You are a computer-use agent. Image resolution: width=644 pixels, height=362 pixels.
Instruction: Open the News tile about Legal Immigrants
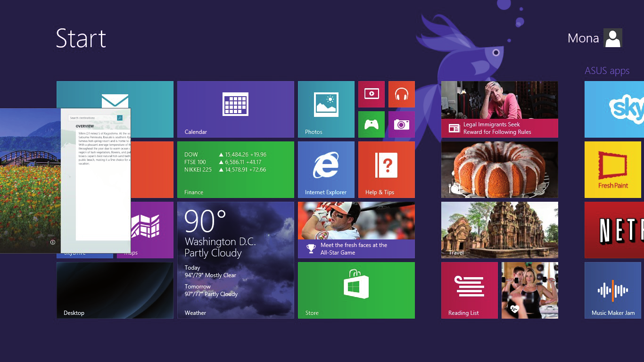pos(500,109)
